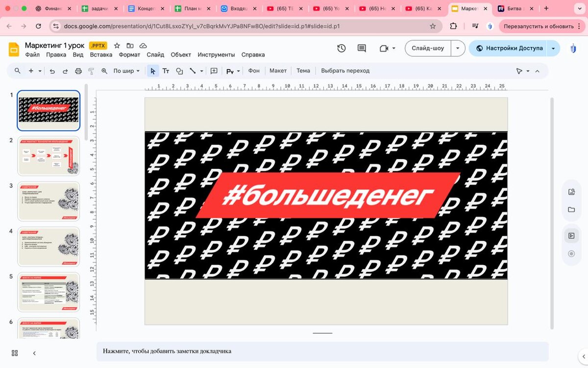The width and height of the screenshot is (588, 368).
Task: Collapse the menus with chevron up
Action: [537, 71]
